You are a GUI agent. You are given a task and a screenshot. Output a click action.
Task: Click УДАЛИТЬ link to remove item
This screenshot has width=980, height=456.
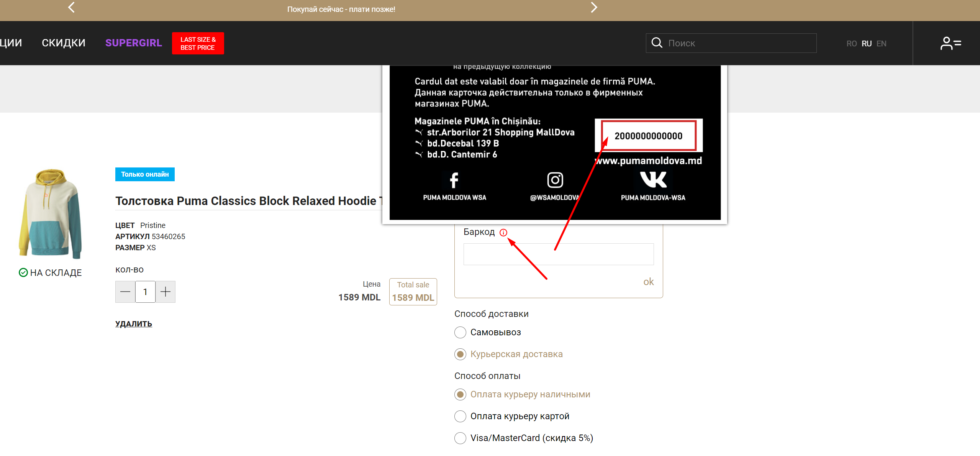click(x=133, y=323)
